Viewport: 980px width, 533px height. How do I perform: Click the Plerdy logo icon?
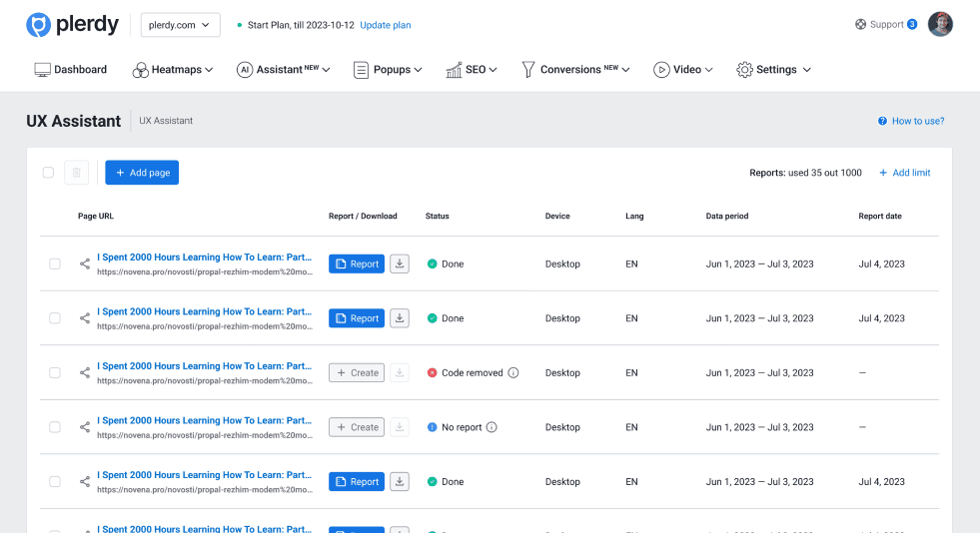38,25
